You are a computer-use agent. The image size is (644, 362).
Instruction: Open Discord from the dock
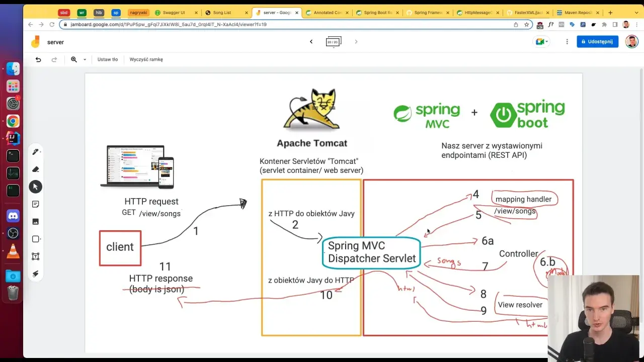pyautogui.click(x=13, y=216)
